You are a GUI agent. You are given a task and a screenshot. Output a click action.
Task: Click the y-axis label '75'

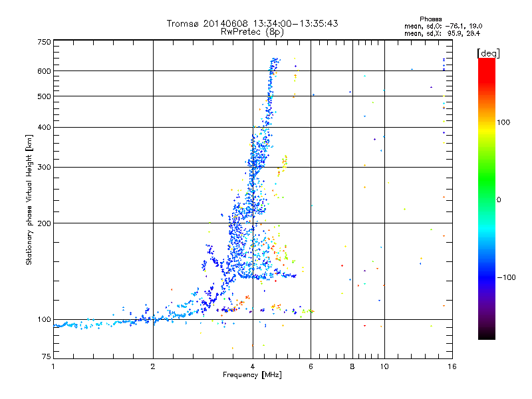point(47,356)
